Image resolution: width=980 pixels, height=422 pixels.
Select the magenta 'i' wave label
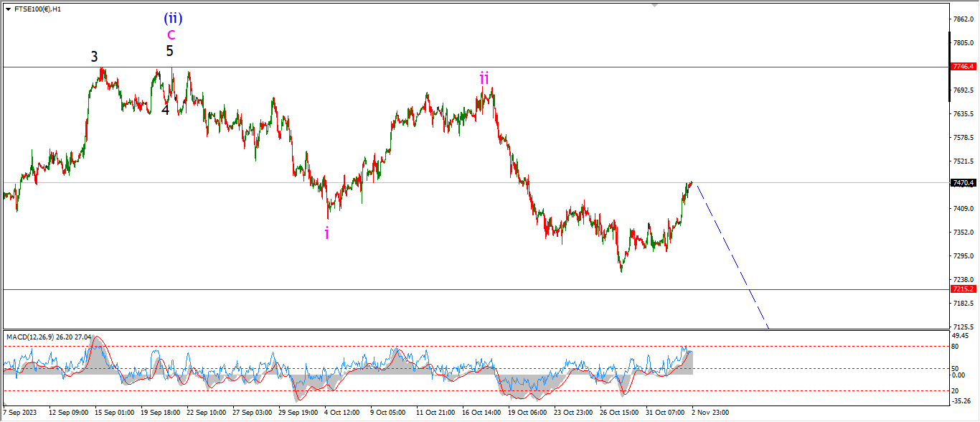pos(327,233)
